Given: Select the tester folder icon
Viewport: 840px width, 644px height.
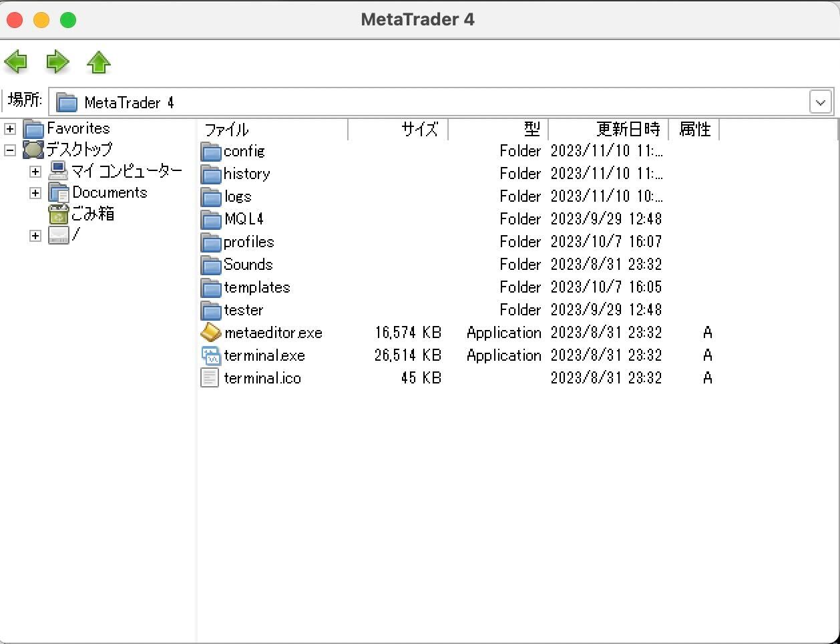Looking at the screenshot, I should [x=211, y=311].
